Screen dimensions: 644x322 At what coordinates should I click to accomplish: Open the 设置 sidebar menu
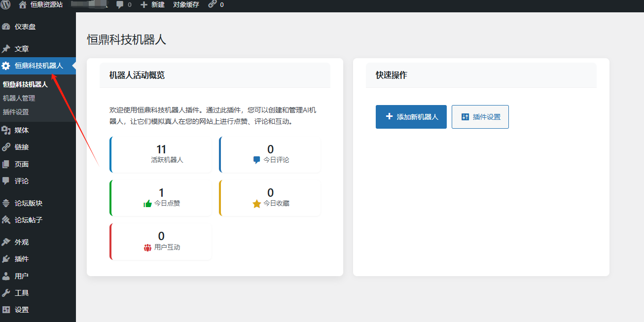[x=38, y=310]
